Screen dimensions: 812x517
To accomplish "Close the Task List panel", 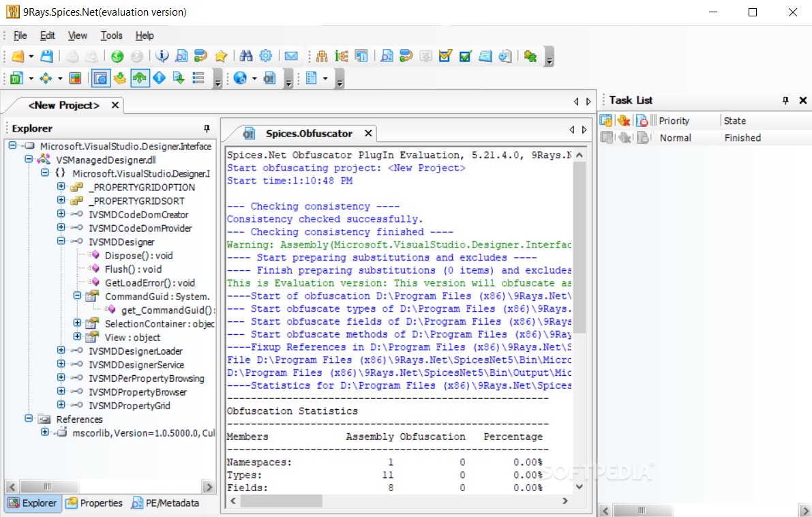I will (802, 100).
